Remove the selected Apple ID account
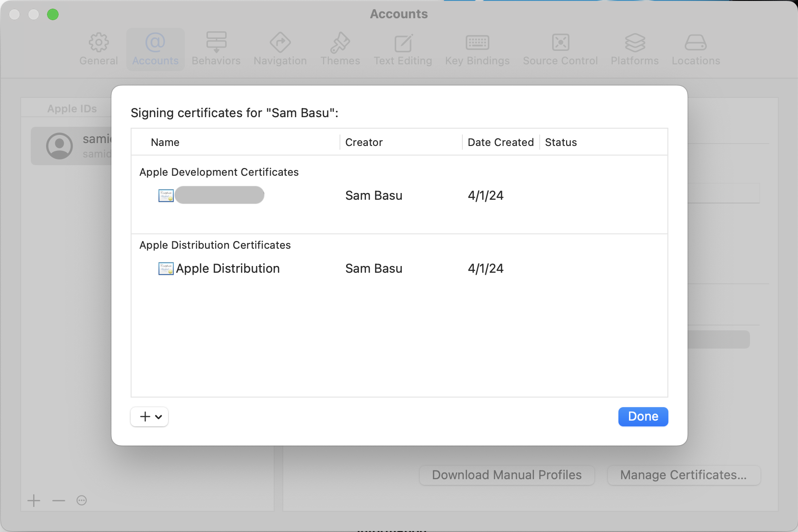The image size is (798, 532). tap(59, 501)
